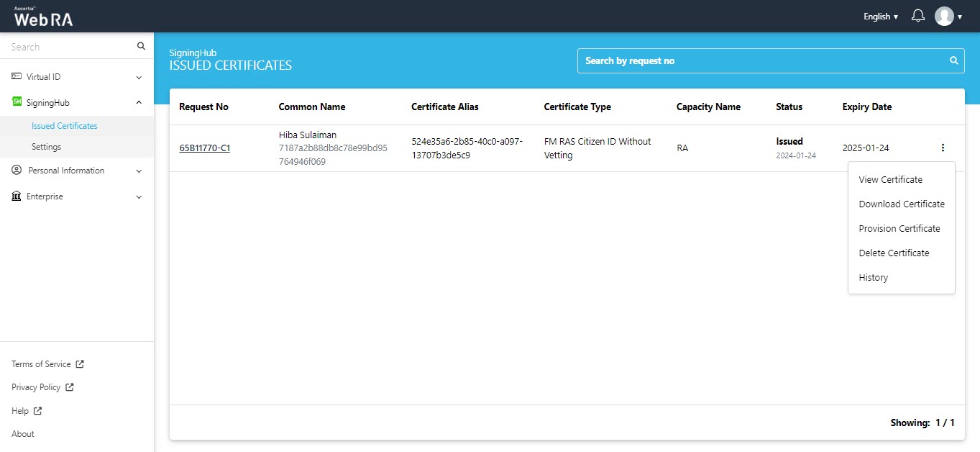Click the Virtual ID card icon
Image resolution: width=980 pixels, height=452 pixels.
click(x=17, y=76)
